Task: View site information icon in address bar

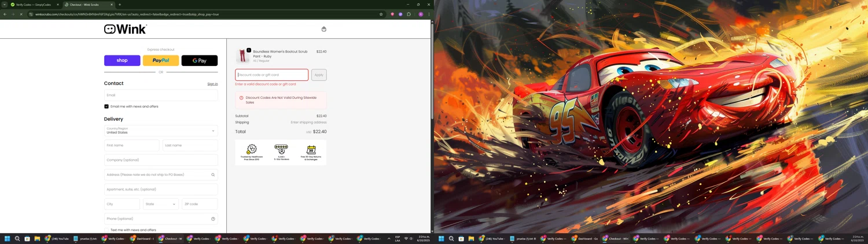Action: (x=31, y=14)
